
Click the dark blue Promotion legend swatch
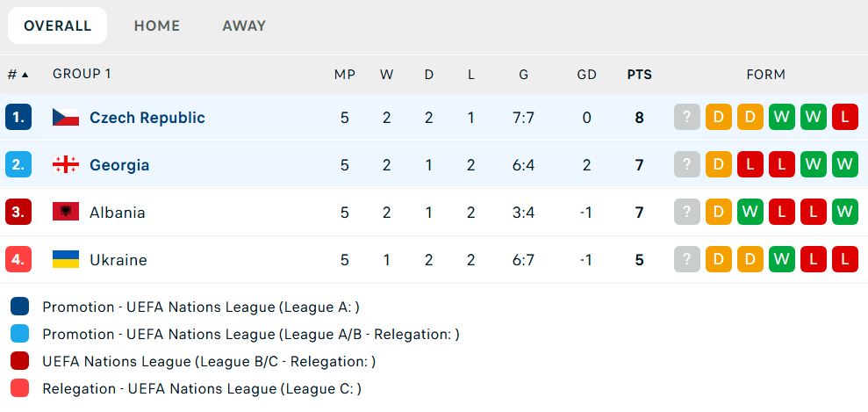(x=20, y=307)
